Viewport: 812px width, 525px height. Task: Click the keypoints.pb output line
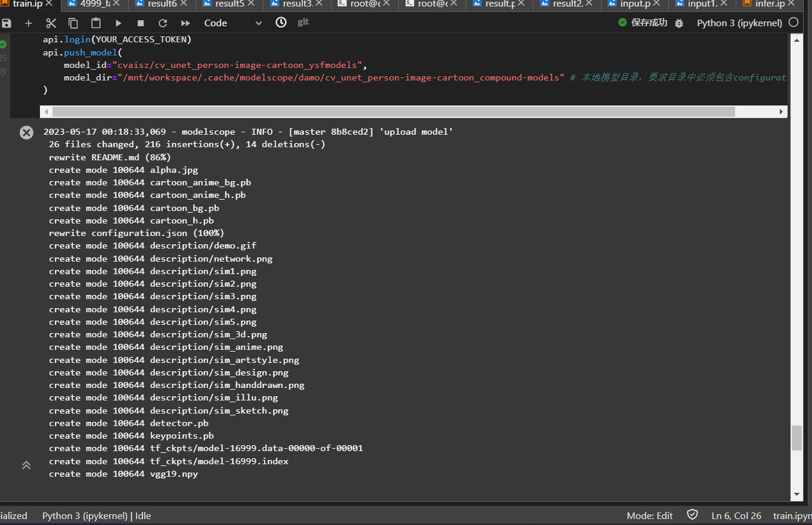point(131,436)
